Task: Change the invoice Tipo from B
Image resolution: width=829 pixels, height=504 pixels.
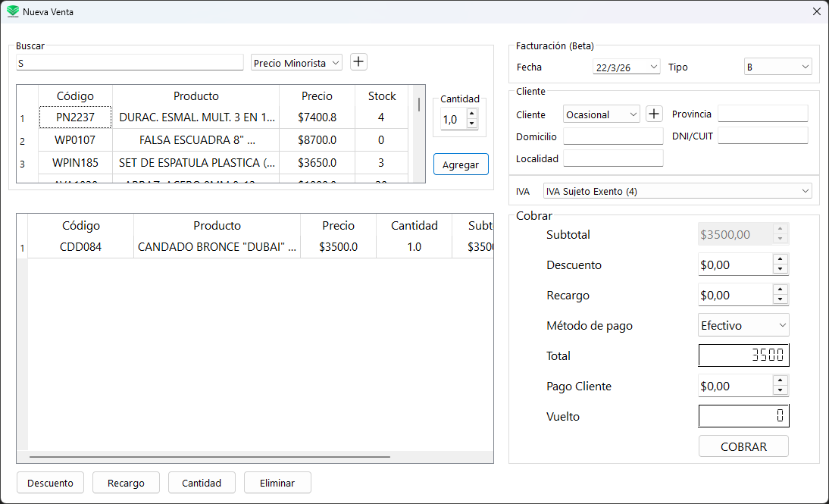Action: coord(777,67)
